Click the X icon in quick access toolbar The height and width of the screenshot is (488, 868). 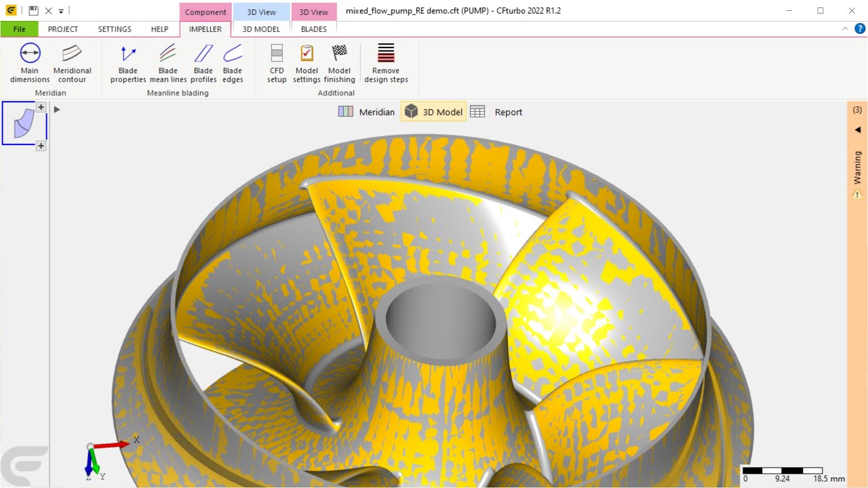coord(48,11)
